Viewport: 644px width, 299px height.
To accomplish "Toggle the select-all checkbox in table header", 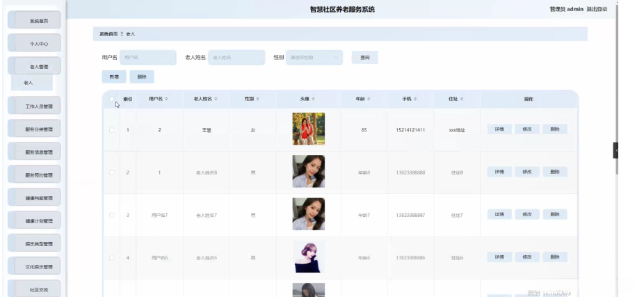I will (112, 99).
